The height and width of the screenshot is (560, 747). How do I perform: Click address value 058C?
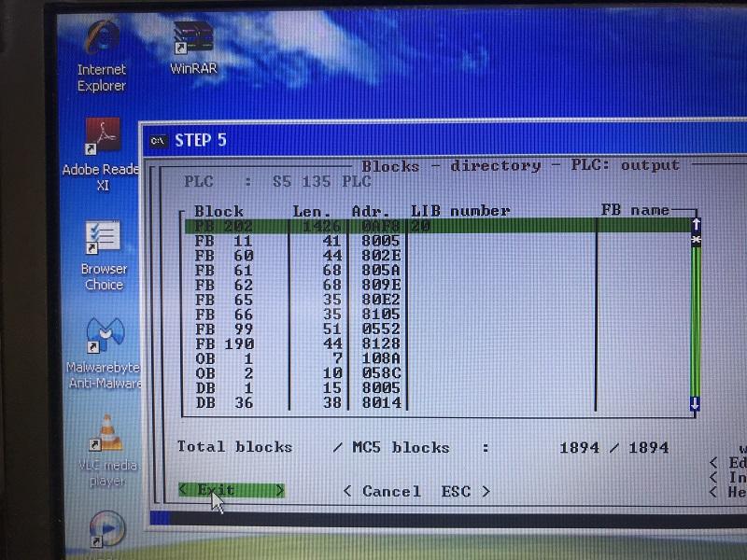click(381, 373)
